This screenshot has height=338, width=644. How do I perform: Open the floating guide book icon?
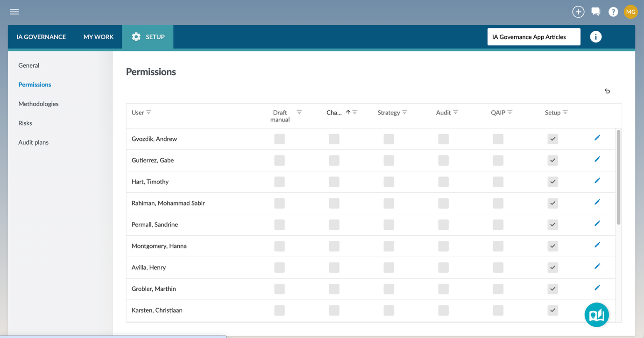[x=596, y=315]
